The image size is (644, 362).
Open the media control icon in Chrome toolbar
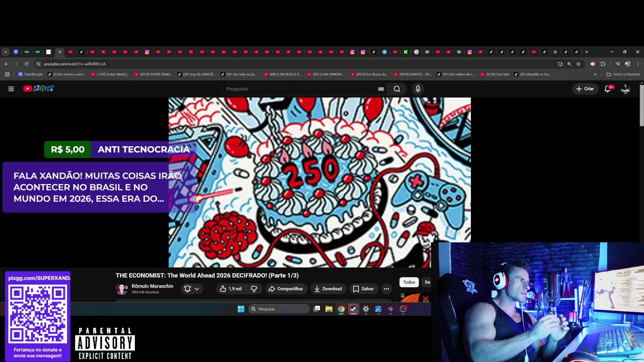(617, 64)
